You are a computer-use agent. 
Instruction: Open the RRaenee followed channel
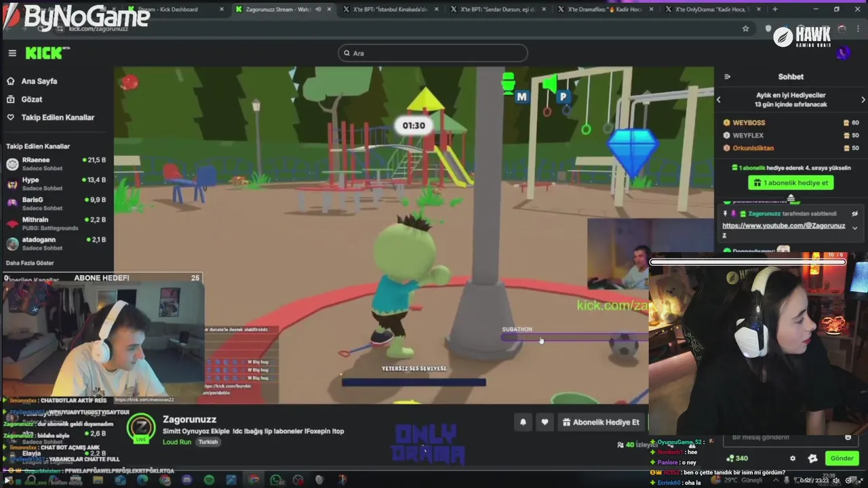56,163
